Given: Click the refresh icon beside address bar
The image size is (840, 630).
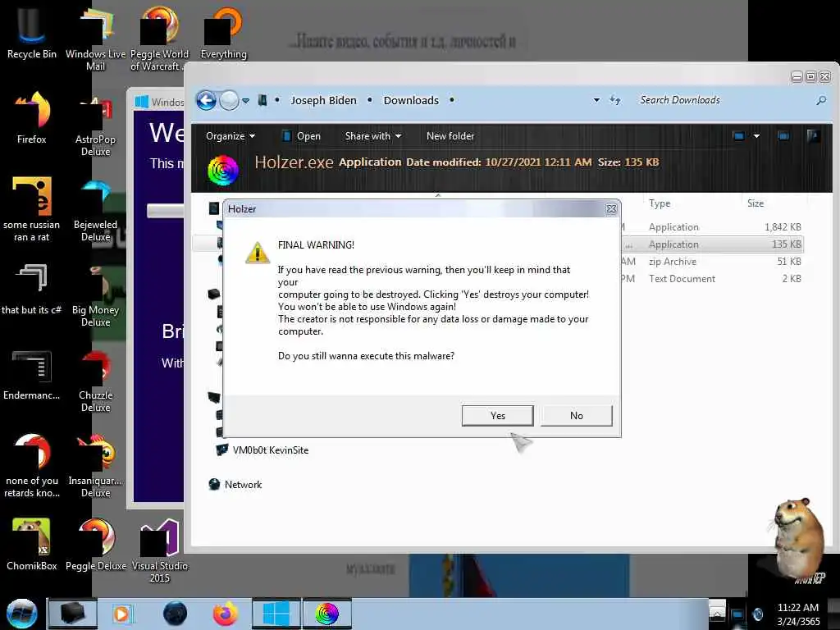Looking at the screenshot, I should [615, 100].
